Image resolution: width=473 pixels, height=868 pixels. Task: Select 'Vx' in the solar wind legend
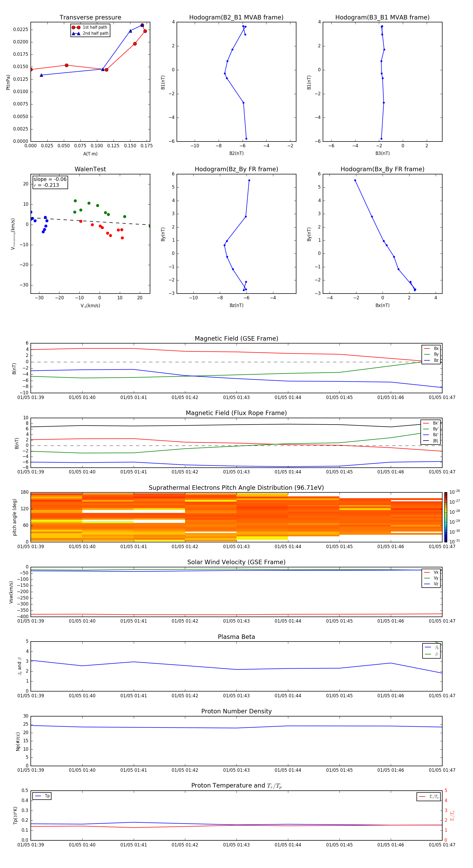[431, 572]
